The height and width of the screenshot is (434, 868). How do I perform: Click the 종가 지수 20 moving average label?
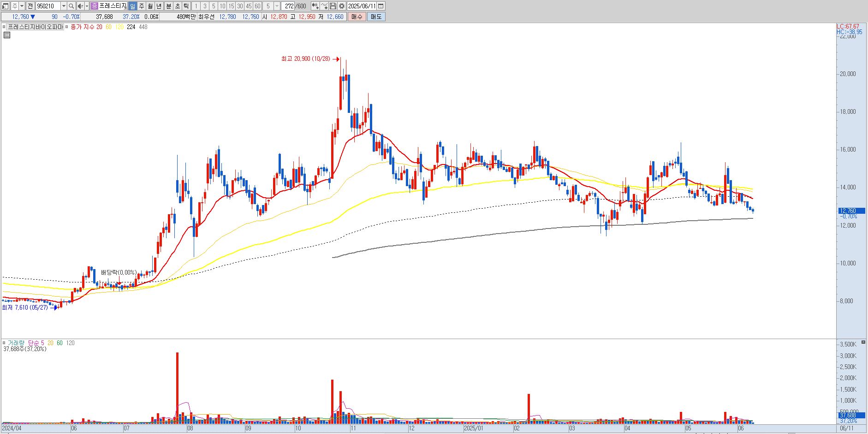86,27
